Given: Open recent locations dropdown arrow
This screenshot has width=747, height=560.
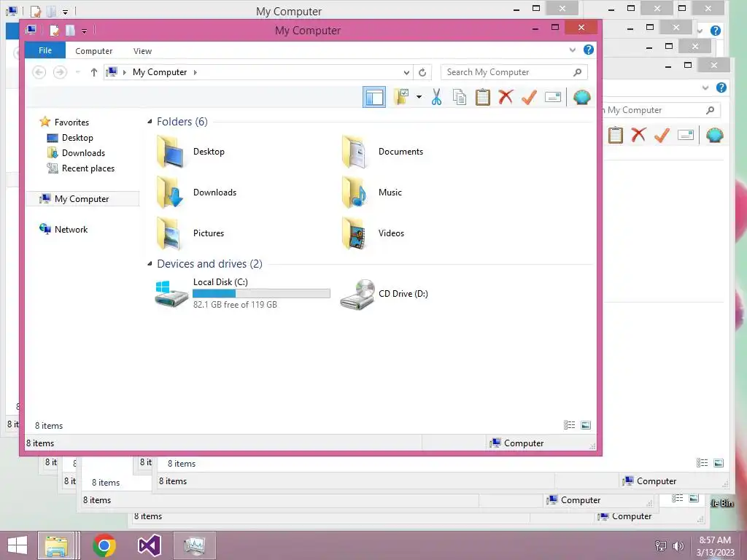Looking at the screenshot, I should click(x=77, y=72).
